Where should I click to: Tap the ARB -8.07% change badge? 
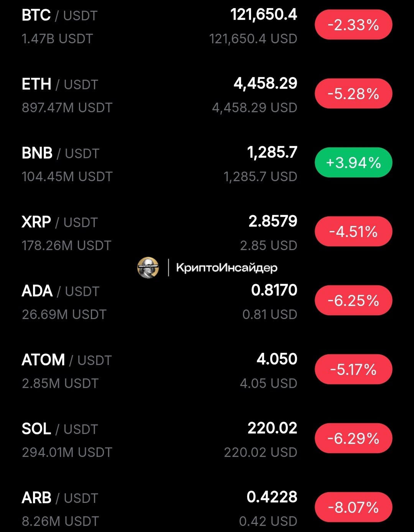pos(353,507)
